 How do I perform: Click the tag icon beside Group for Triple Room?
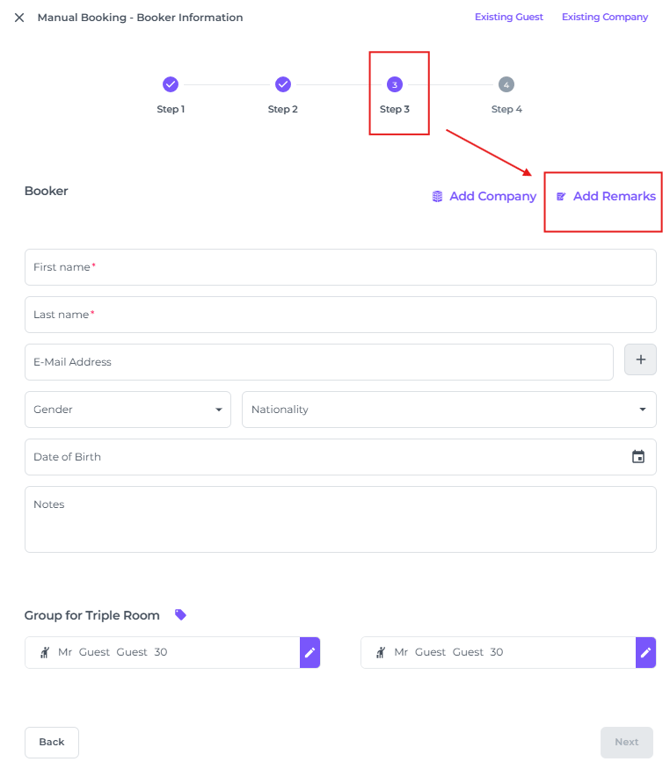coord(181,615)
